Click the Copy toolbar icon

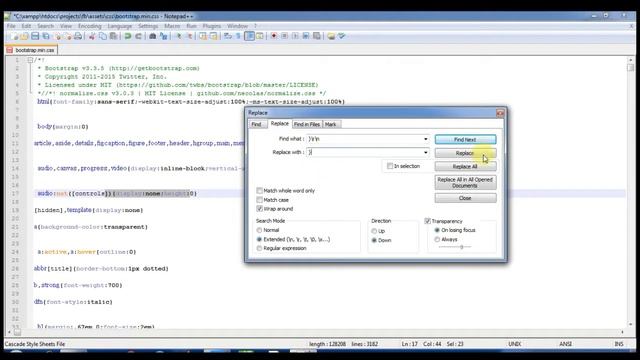tap(102, 36)
